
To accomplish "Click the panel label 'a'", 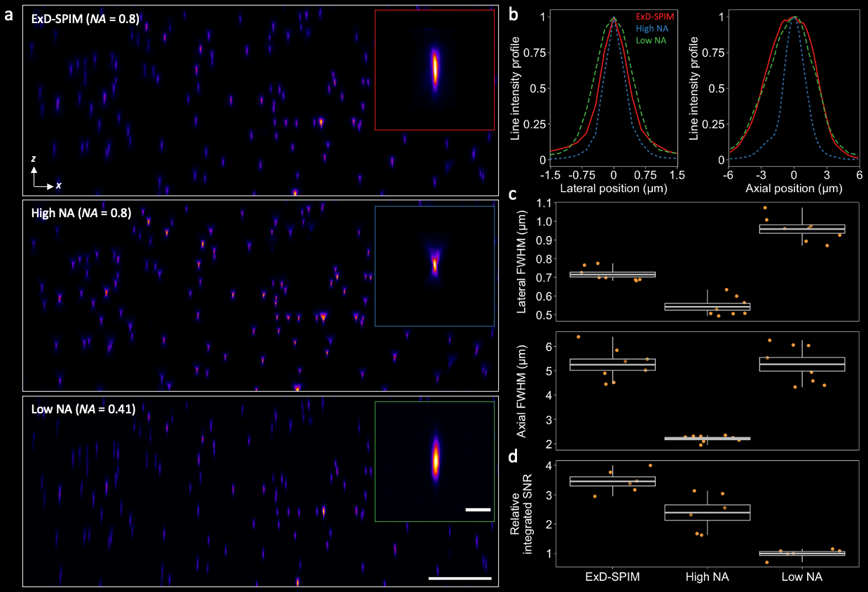I will coord(9,15).
